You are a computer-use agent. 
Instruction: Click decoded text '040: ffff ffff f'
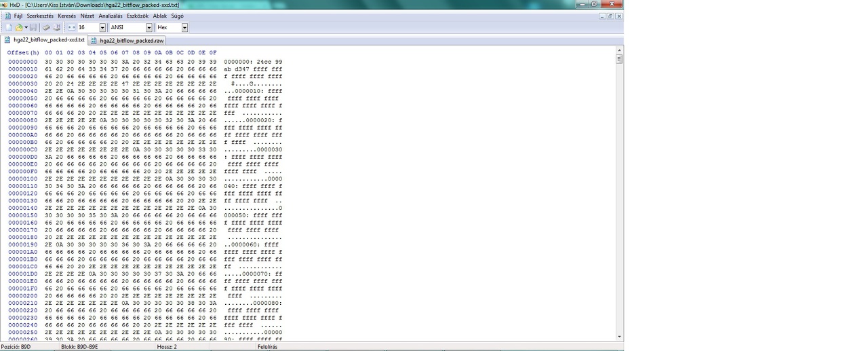[253, 186]
